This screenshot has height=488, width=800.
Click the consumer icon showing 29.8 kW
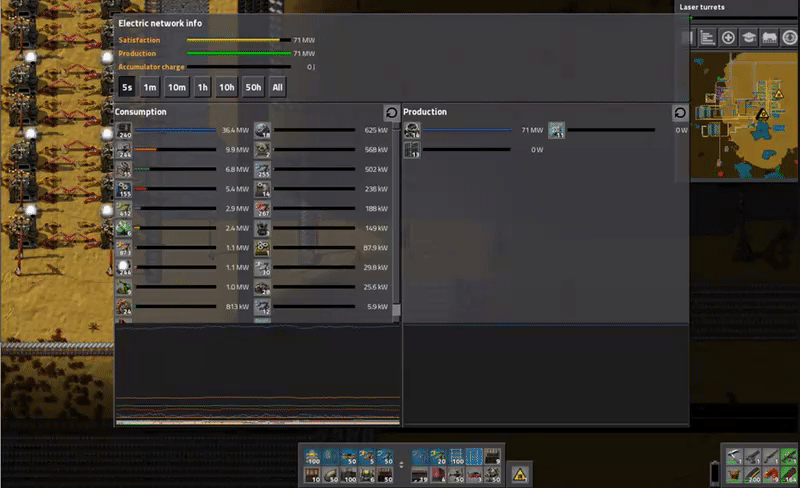pos(262,267)
